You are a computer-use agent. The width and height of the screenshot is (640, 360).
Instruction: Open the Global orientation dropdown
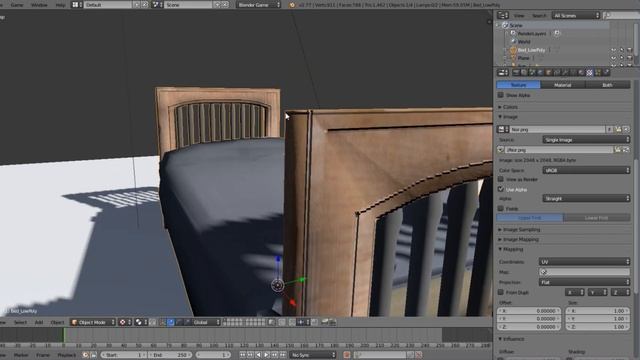pos(206,322)
